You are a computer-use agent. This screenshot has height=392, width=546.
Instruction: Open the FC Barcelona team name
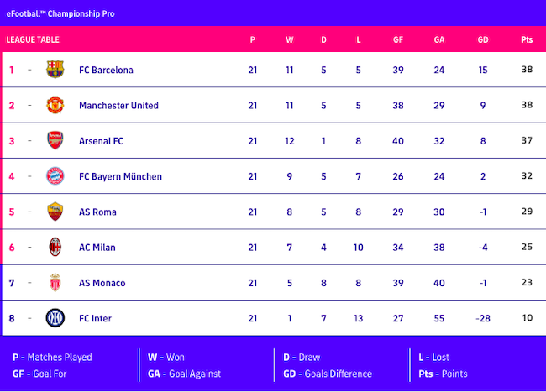pos(106,70)
